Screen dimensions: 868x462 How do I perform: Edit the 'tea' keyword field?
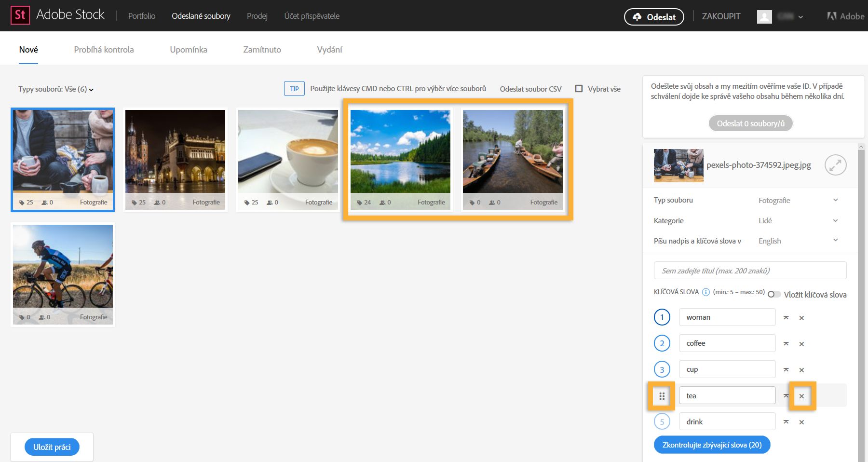coord(727,395)
